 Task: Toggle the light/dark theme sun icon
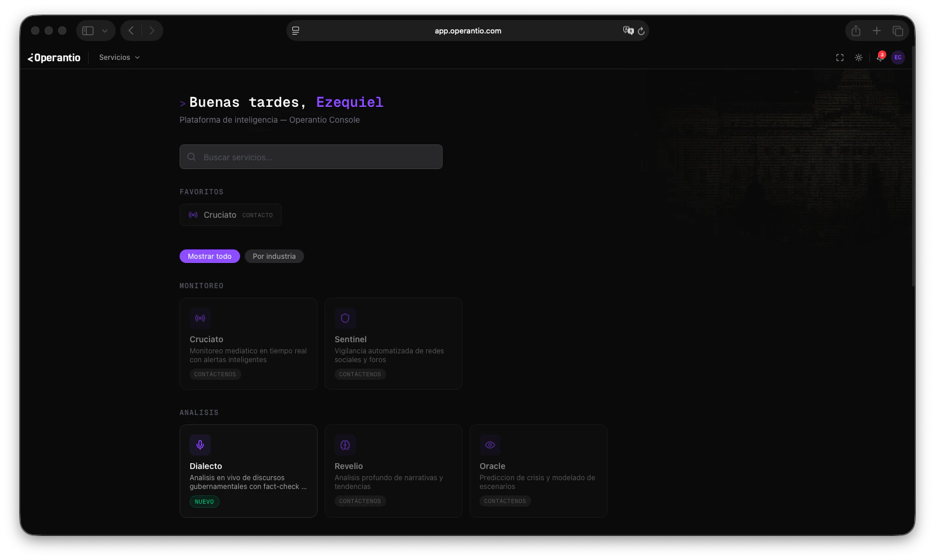[x=859, y=58]
